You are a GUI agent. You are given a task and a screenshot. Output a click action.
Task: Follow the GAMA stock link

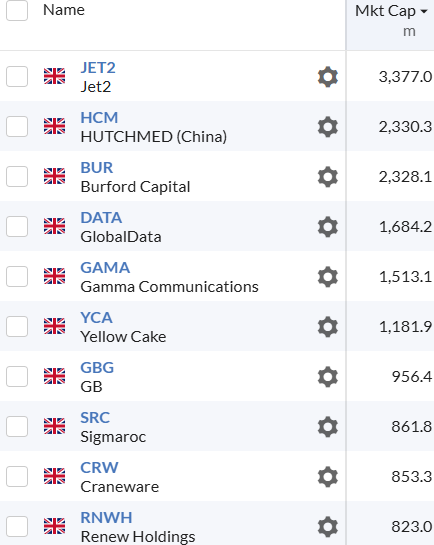pos(105,268)
